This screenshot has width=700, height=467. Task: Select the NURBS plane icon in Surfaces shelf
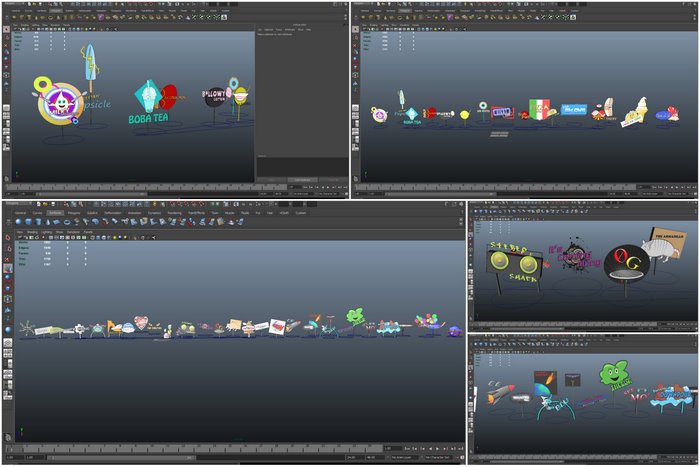[58, 221]
